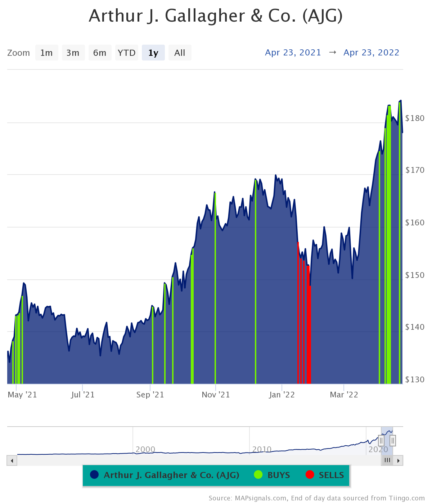Click the left navigator range handle
Viewport: 432px width, 504px height.
[x=381, y=440]
